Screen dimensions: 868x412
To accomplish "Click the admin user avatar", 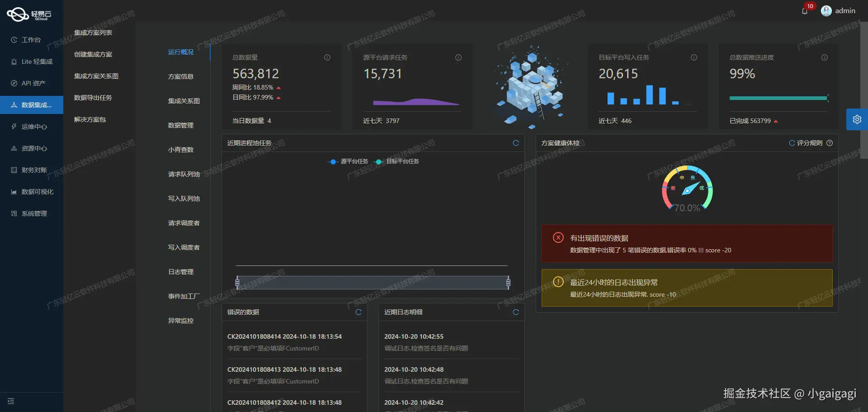I will pyautogui.click(x=826, y=11).
